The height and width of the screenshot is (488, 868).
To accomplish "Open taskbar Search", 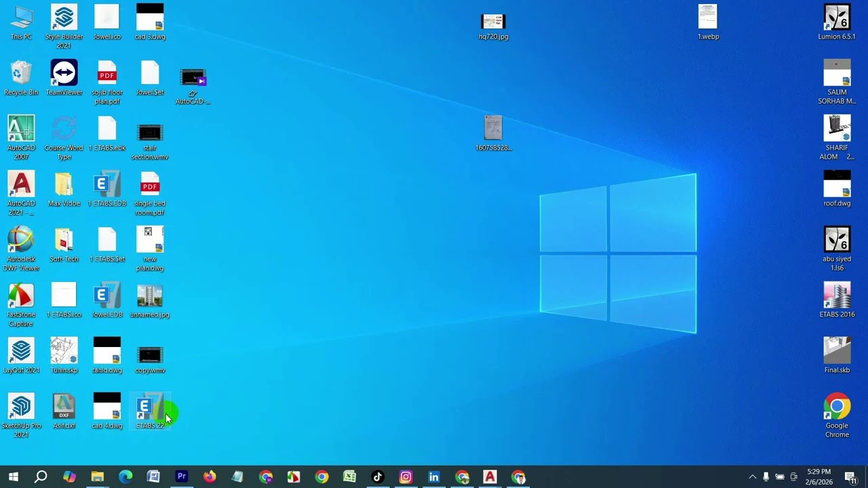I will pos(41,477).
